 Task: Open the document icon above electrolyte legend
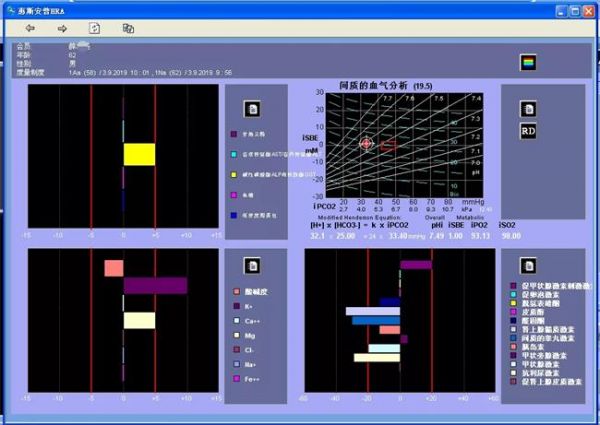(x=254, y=266)
